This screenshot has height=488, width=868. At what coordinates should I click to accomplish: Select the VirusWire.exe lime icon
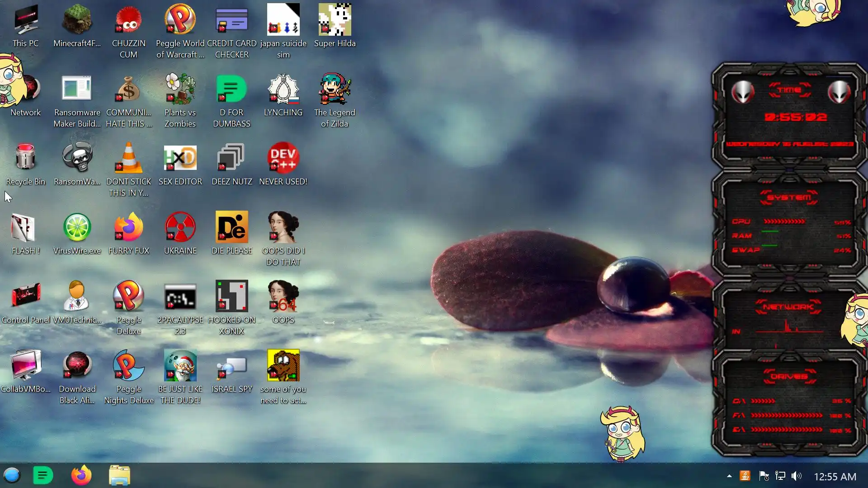pyautogui.click(x=77, y=227)
